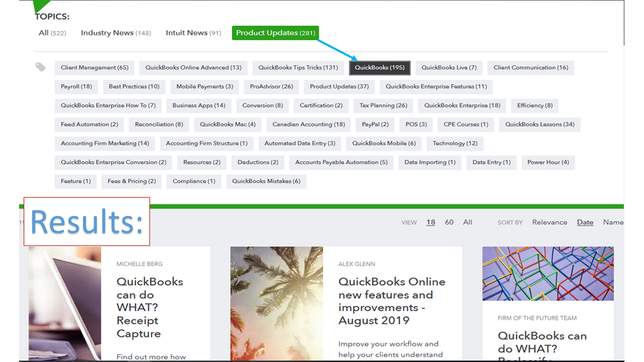Select the Conversion (8) tag
Viewport: 644px width, 362px height.
(262, 106)
